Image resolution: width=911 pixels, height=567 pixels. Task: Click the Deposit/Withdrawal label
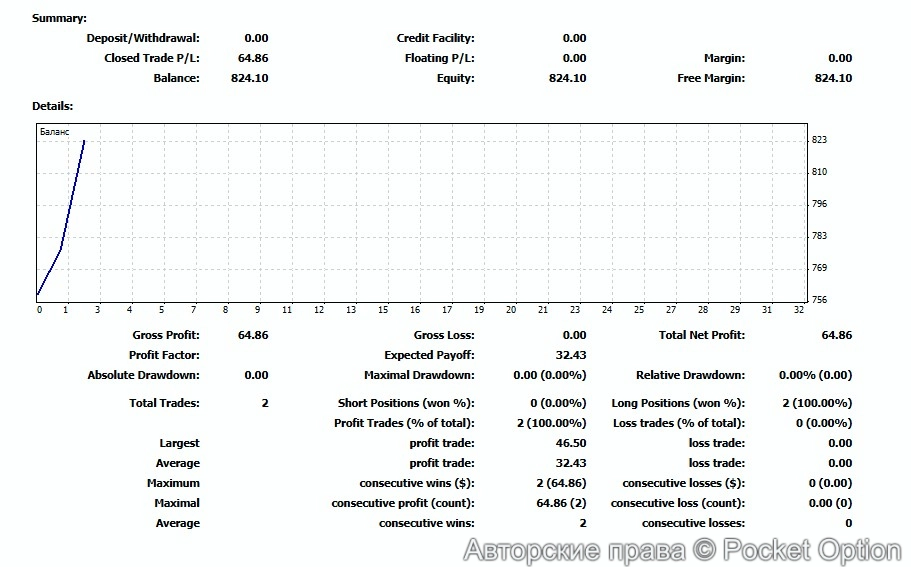click(143, 38)
